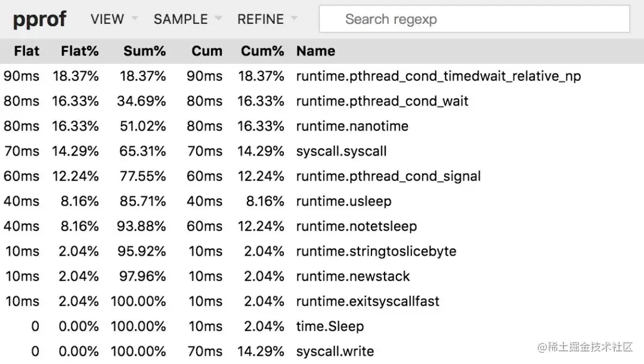The image size is (644, 364).
Task: Select the runtime.pthread_cond_wait row
Action: pyautogui.click(x=382, y=101)
